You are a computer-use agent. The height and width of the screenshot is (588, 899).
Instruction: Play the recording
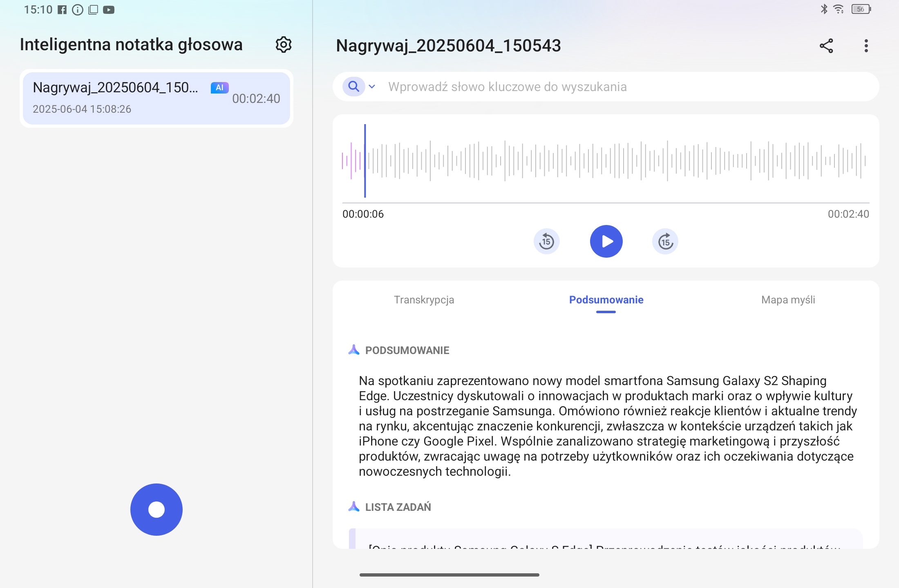[606, 241]
